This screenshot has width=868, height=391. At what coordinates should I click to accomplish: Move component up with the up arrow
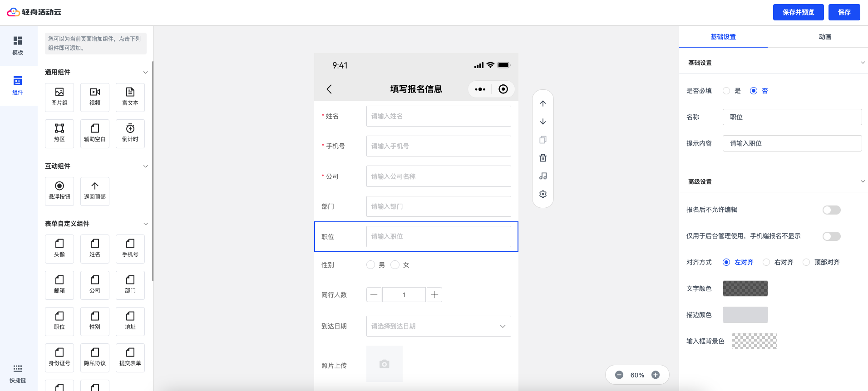(542, 103)
